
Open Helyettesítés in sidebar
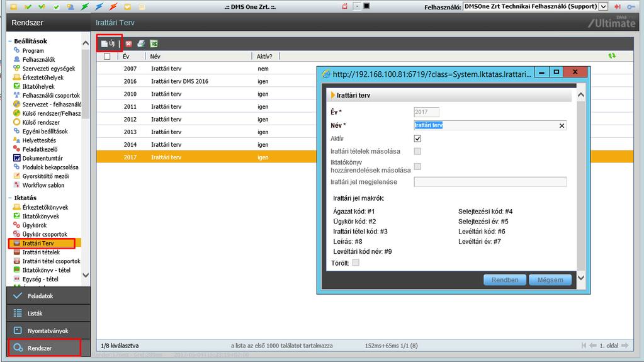39,140
